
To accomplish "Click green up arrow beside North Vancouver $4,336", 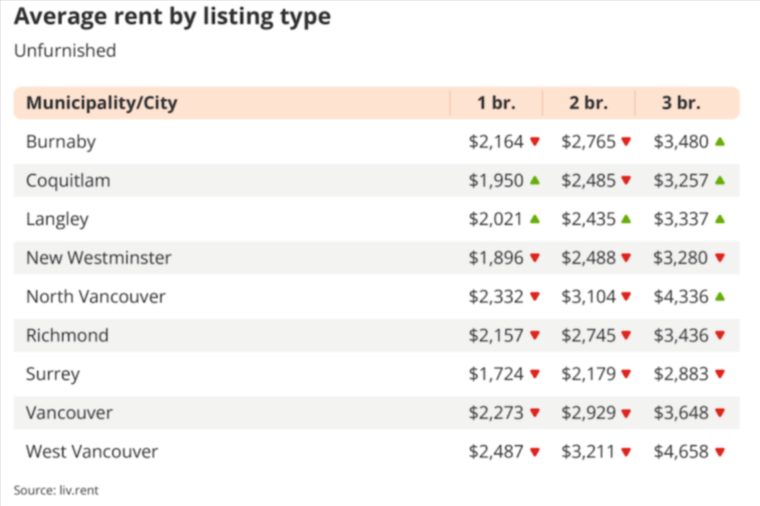I will click(x=720, y=296).
